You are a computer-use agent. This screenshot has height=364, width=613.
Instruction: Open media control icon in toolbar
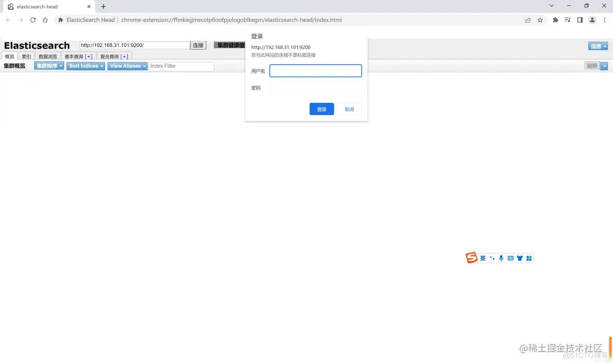coord(567,20)
